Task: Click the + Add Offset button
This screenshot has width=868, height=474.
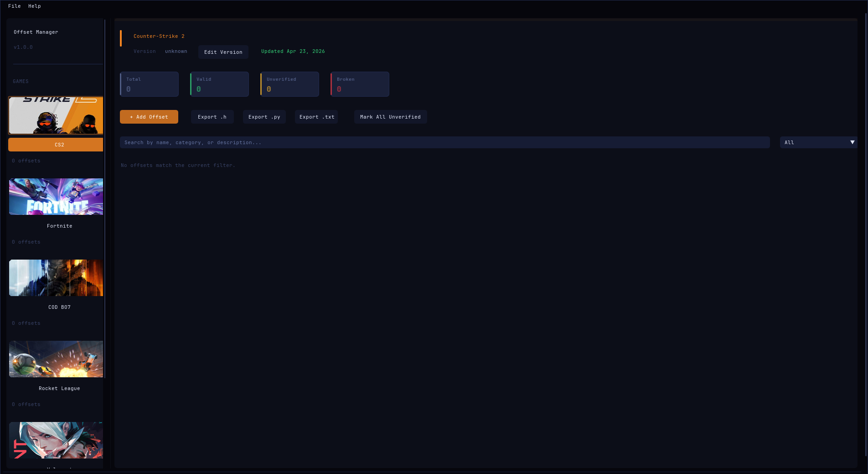Action: [x=149, y=117]
